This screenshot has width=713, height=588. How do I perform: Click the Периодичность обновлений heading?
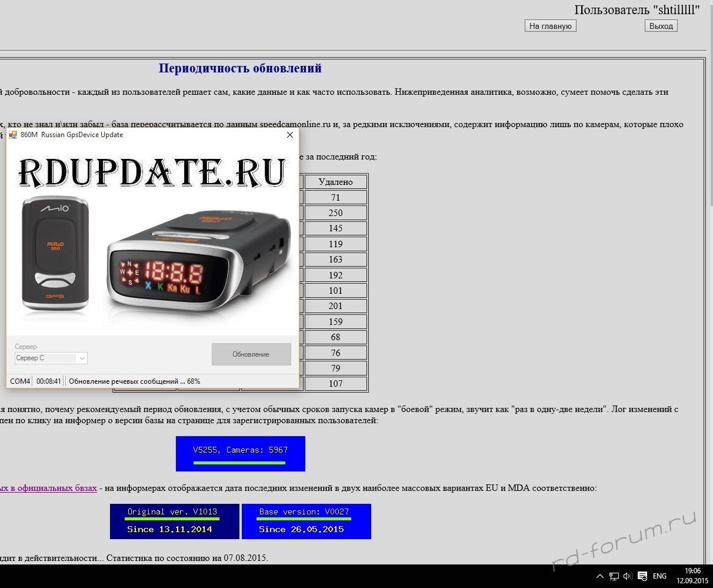click(240, 68)
